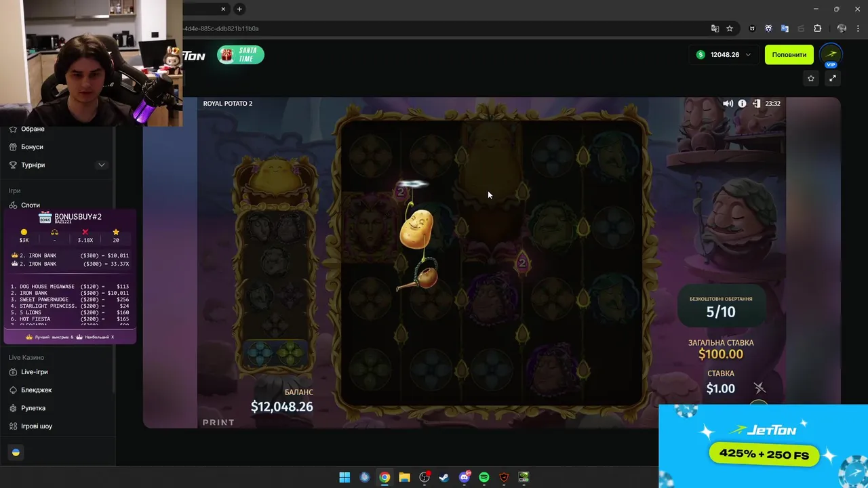Click the exit game door icon
This screenshot has width=868, height=488.
[x=756, y=104]
